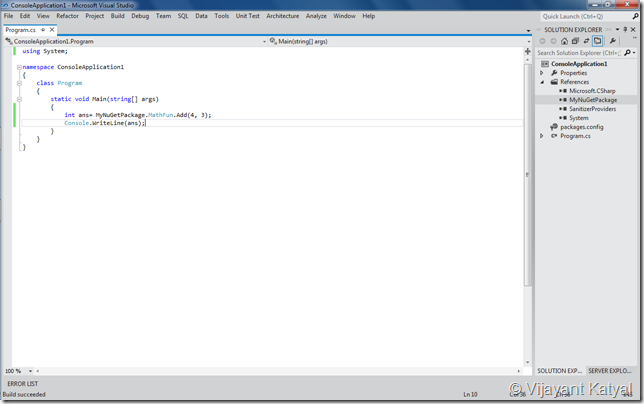Image resolution: width=644 pixels, height=404 pixels.
Task: Close the Program.cs document tab
Action: click(52, 30)
